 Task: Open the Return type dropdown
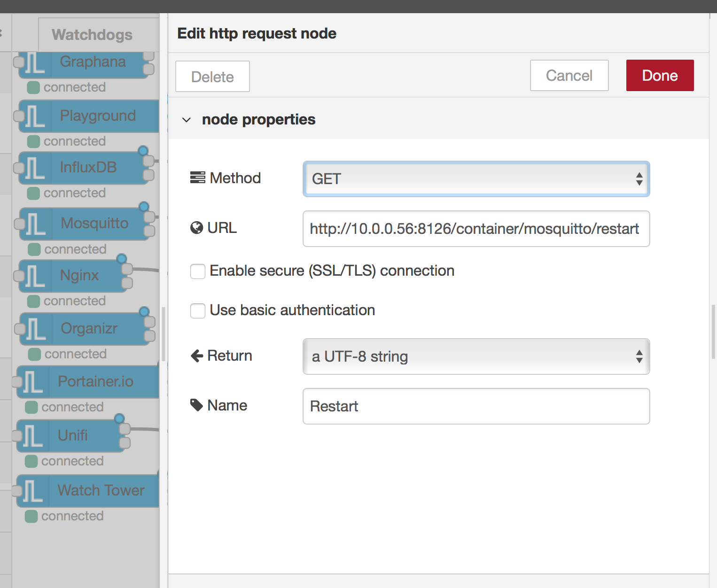(476, 356)
